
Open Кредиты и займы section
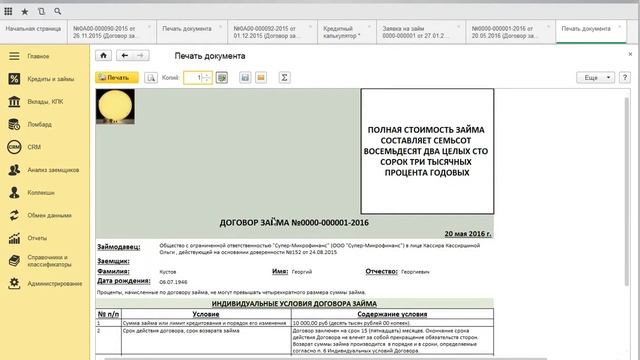[x=44, y=79]
